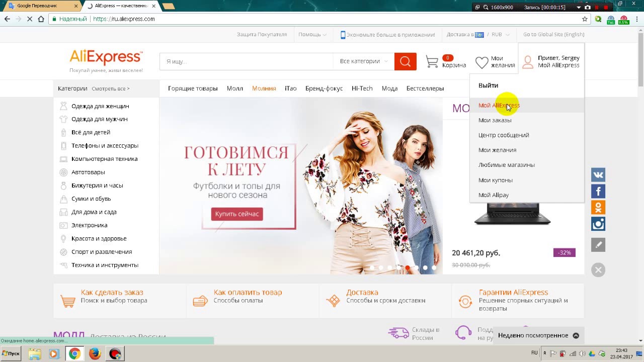Open category Телефоны и аксессуары

pos(105,146)
